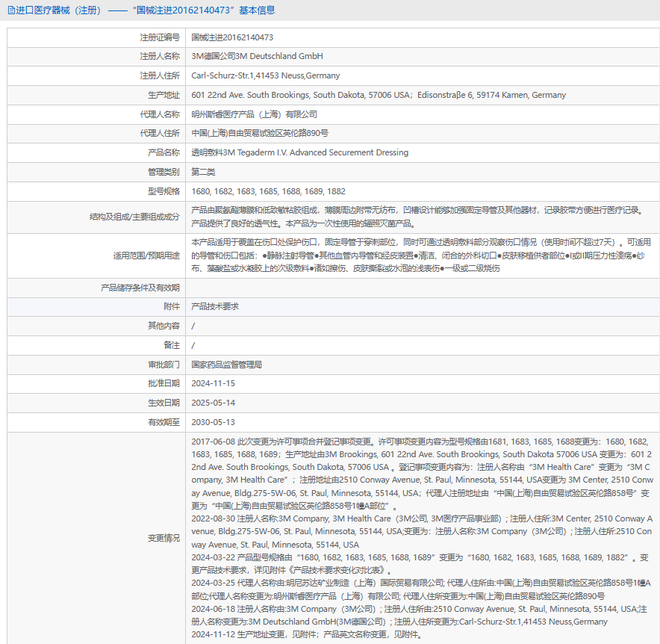Click change entry dated 2024-11-12
This screenshot has height=644, width=660.
pyautogui.click(x=307, y=634)
